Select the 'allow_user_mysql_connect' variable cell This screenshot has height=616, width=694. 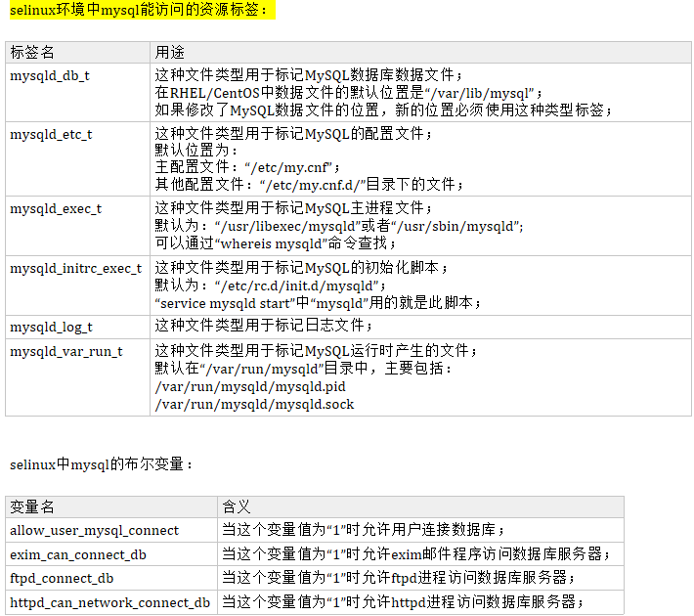tap(111, 531)
